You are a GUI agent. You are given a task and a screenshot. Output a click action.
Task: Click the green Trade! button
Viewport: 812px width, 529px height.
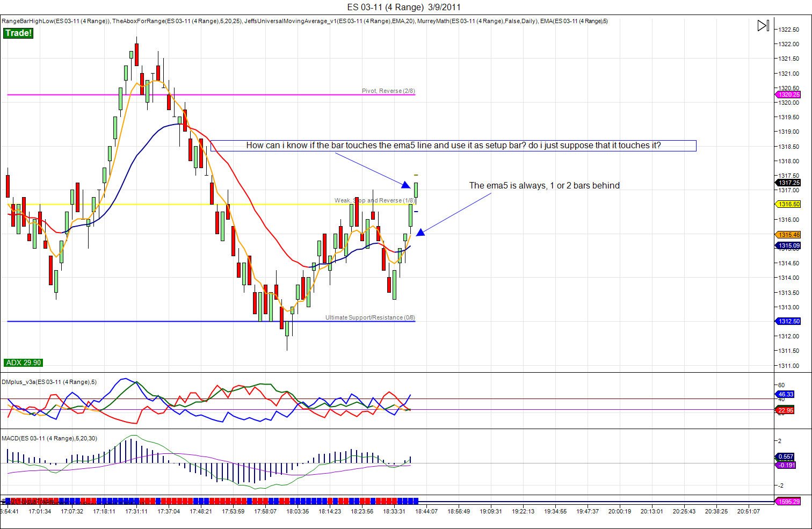pyautogui.click(x=18, y=33)
